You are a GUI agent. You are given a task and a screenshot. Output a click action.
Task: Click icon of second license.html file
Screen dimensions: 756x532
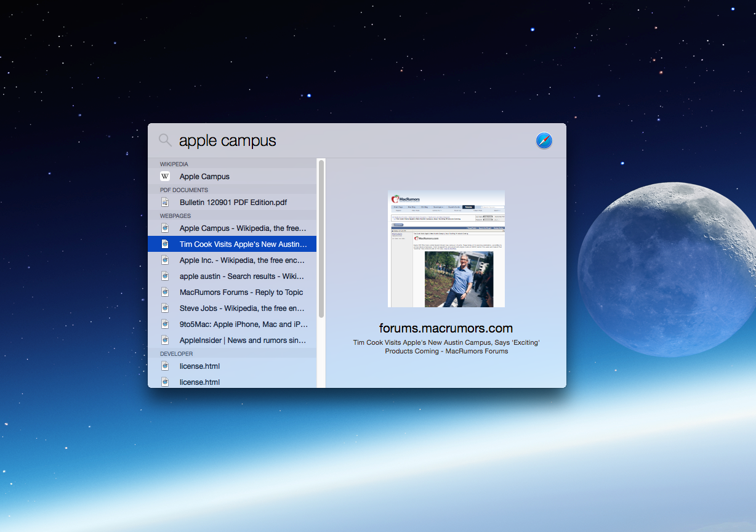click(x=165, y=382)
